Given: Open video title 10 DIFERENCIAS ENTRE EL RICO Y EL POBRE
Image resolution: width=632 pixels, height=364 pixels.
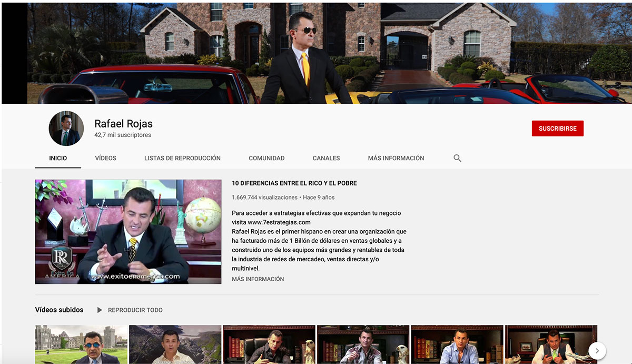Looking at the screenshot, I should point(294,183).
